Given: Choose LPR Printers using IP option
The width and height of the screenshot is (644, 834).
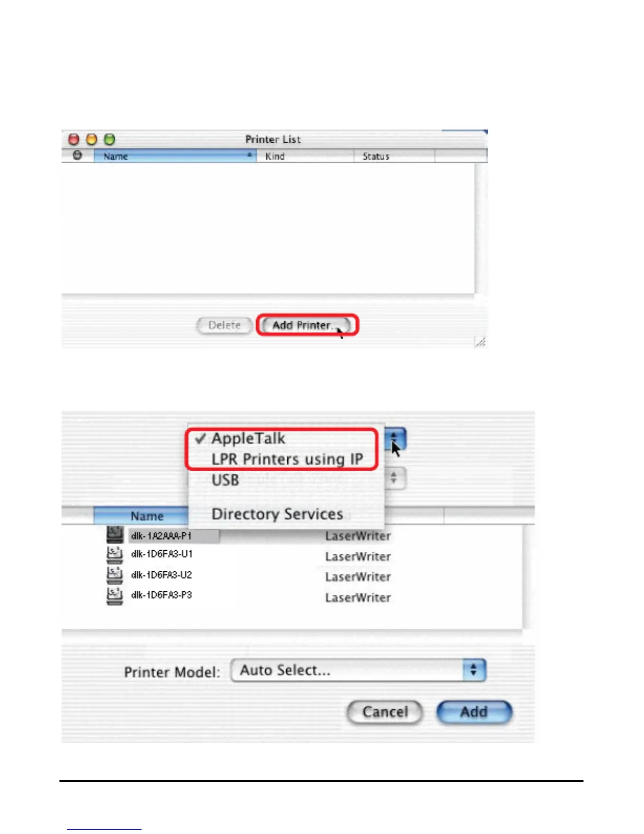Looking at the screenshot, I should click(287, 459).
